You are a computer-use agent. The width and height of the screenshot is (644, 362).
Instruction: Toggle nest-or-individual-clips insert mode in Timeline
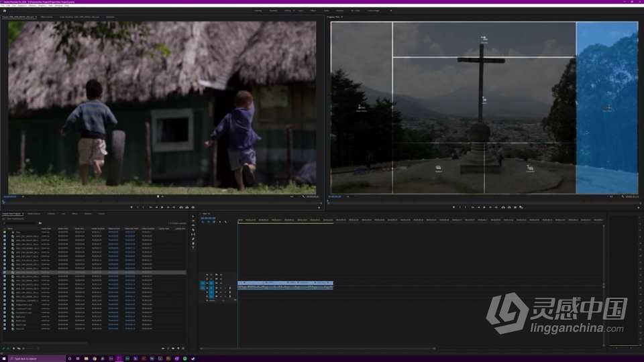pos(203,222)
